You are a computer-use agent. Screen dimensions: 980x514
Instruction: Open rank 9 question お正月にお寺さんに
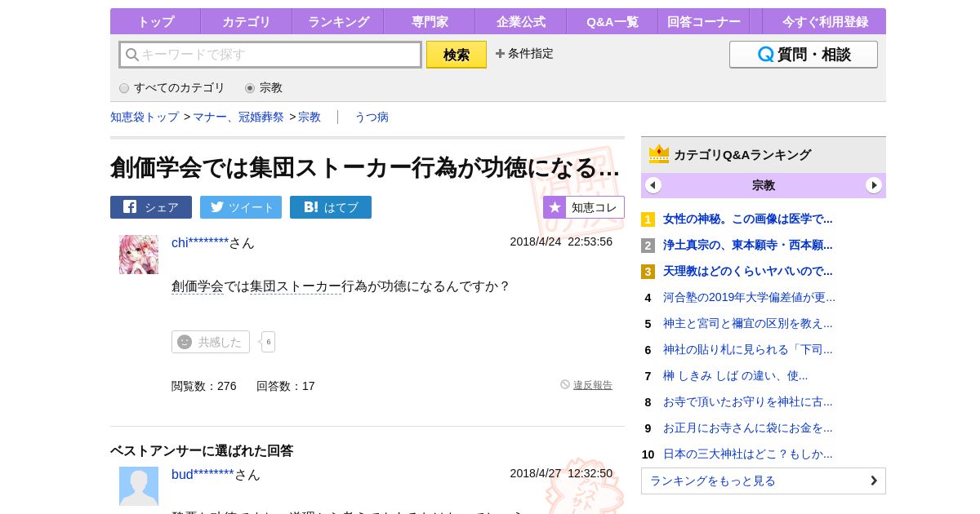pos(748,428)
